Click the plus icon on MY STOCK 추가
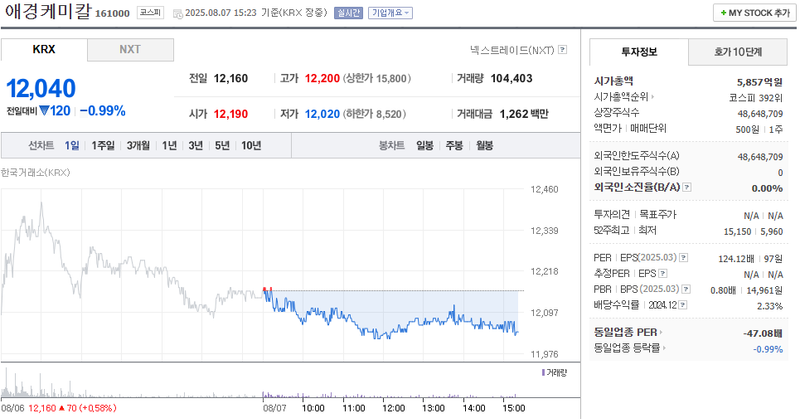800x419 pixels. [x=723, y=13]
